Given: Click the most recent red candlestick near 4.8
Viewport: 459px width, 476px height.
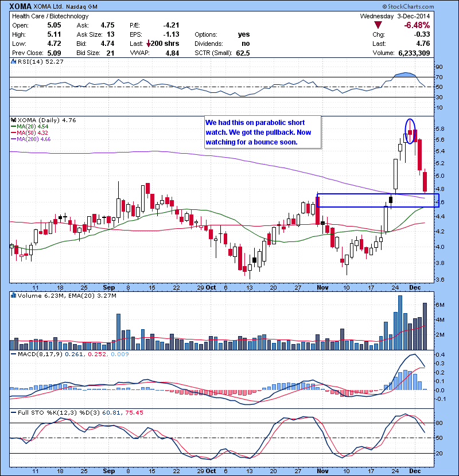Looking at the screenshot, I should [x=425, y=182].
